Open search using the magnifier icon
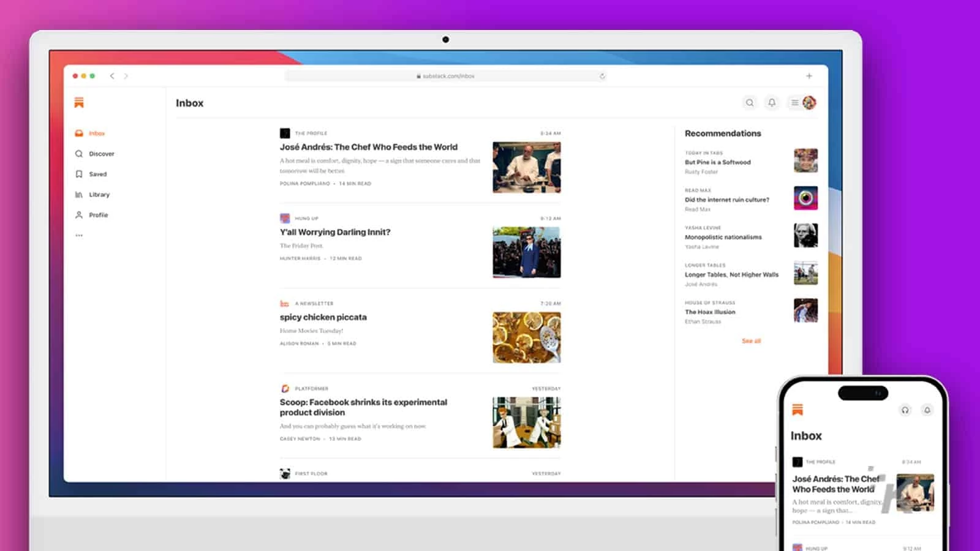 coord(750,102)
